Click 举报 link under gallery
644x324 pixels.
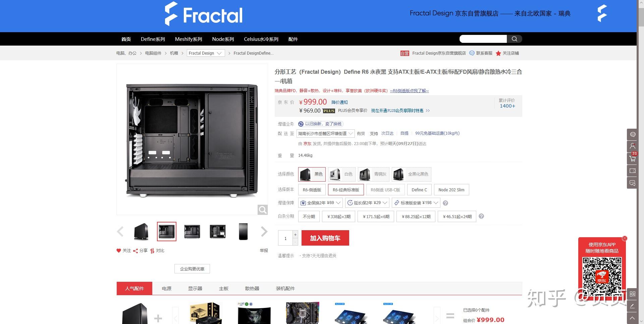pos(264,251)
